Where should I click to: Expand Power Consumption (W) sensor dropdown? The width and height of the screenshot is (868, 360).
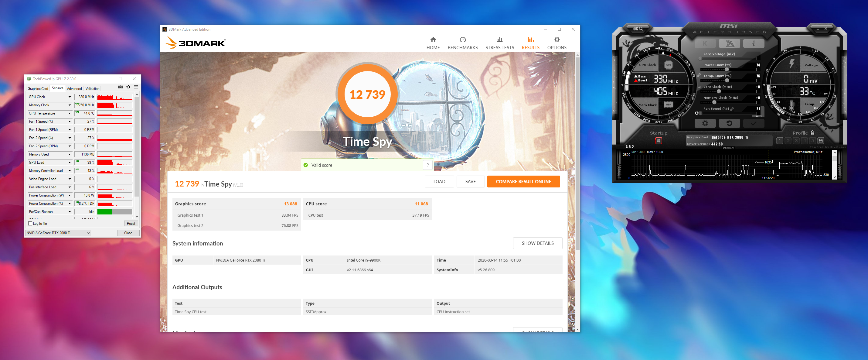[x=70, y=196]
